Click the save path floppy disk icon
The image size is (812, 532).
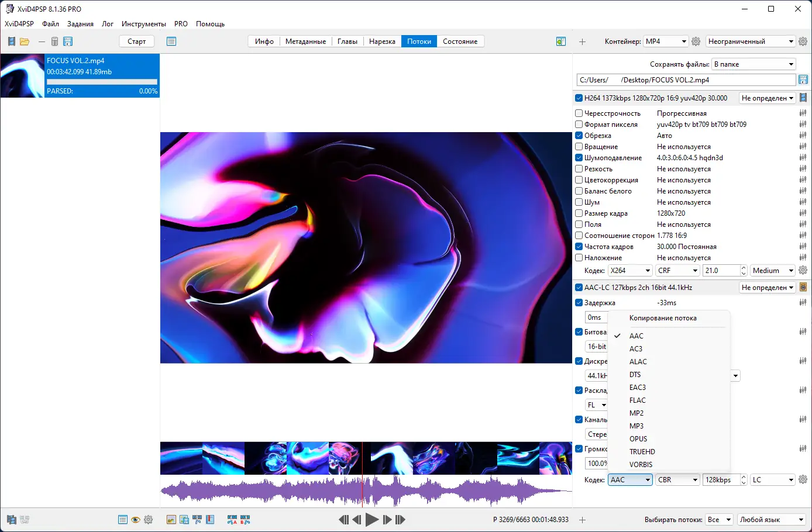point(803,80)
